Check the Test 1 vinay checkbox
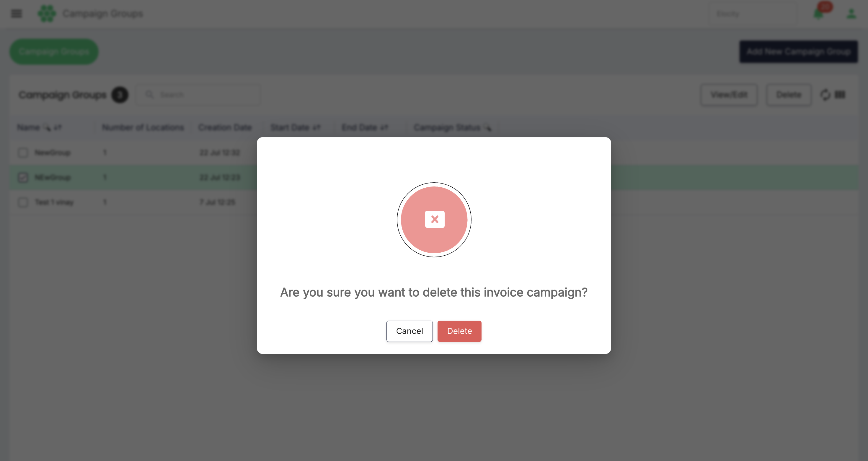868x461 pixels. [23, 202]
